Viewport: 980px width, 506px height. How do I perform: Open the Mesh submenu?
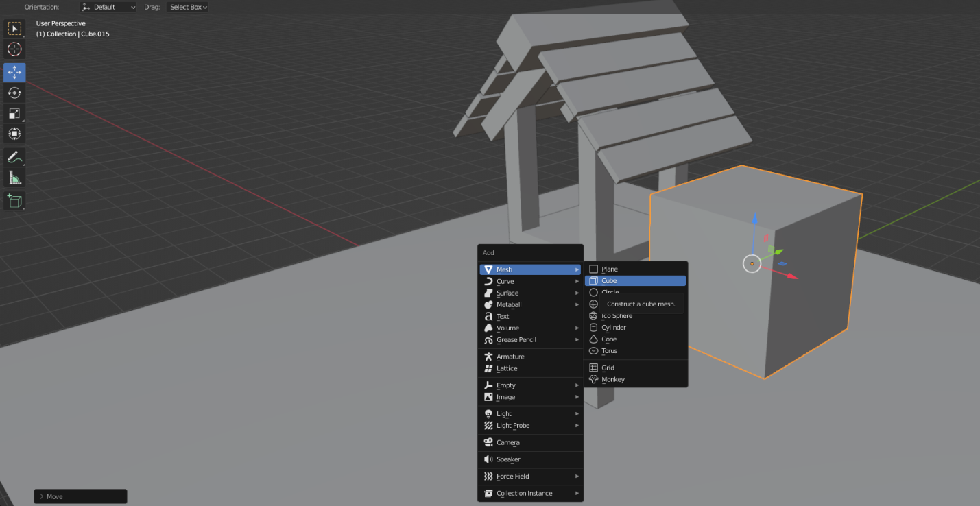click(x=531, y=269)
